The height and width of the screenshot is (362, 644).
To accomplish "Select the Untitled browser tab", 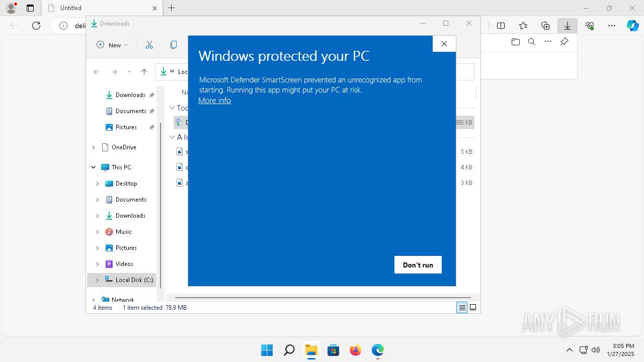I will 102,8.
